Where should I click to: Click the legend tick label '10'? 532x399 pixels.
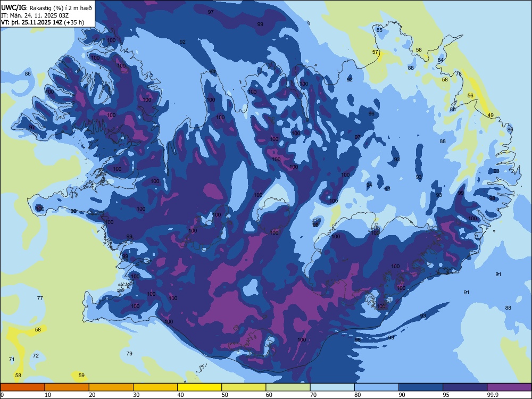click(x=48, y=395)
